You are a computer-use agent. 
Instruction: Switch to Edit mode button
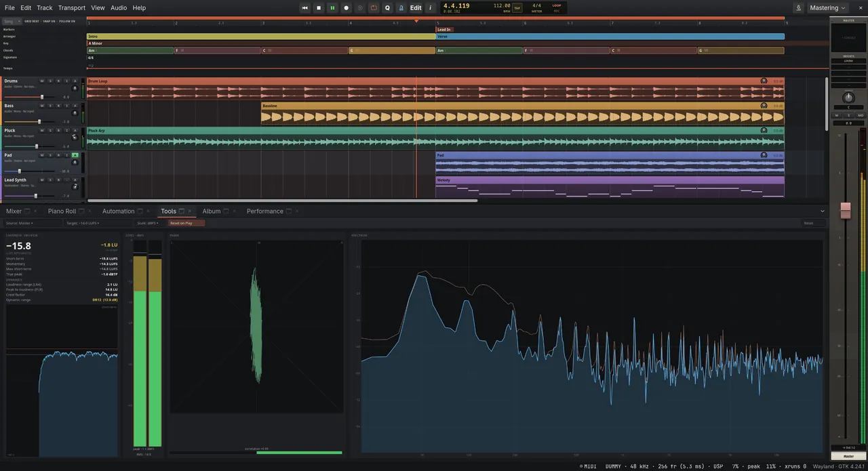[x=416, y=8]
